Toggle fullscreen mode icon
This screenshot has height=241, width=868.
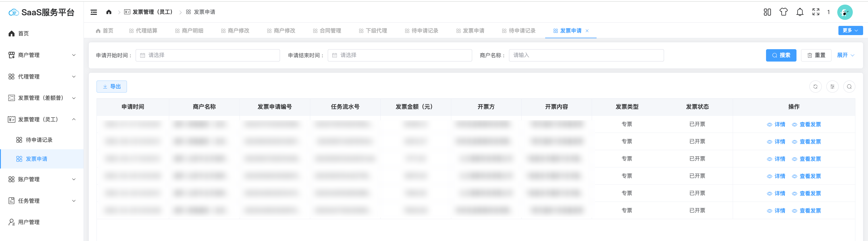[x=815, y=12]
